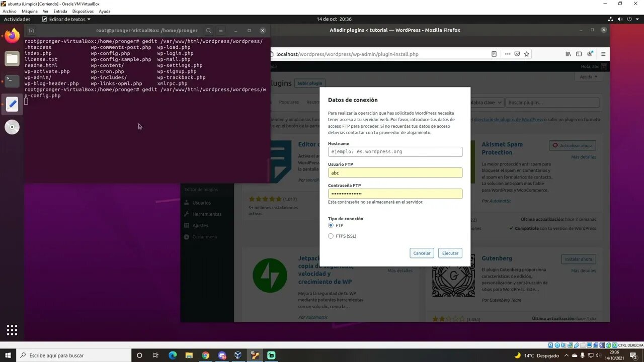Screen dimensions: 644x362
Task: Open VirtualBox Dispositivos menu
Action: click(x=83, y=11)
